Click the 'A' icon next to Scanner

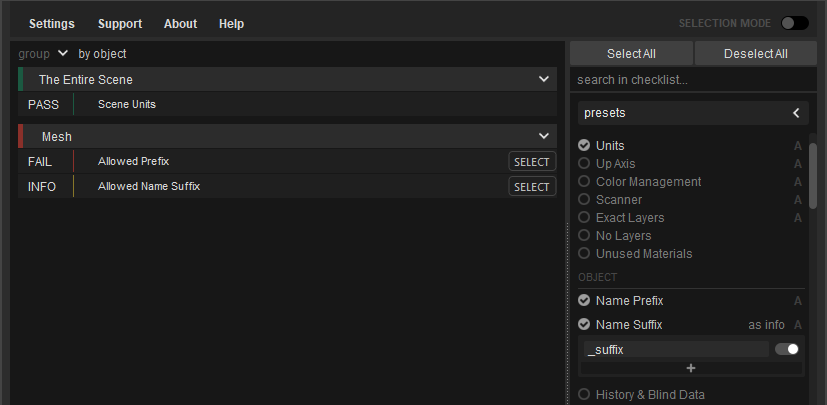pyautogui.click(x=797, y=200)
